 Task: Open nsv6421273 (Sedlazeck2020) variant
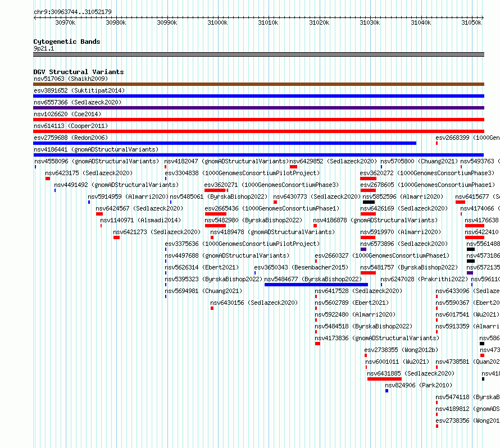tap(157, 232)
